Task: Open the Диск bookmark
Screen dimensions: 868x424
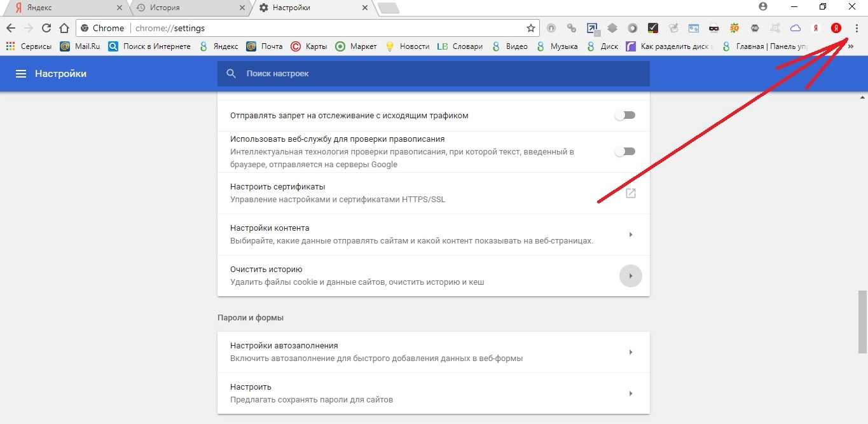Action: click(x=602, y=46)
